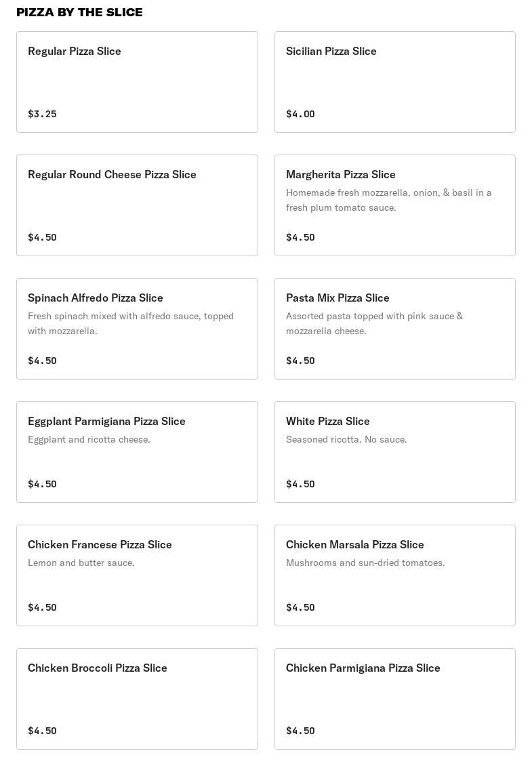Click the Pizza By The Slice heading

click(x=79, y=12)
